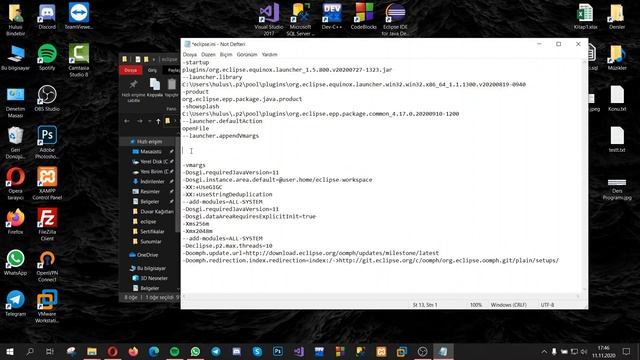Image resolution: width=640 pixels, height=360 pixels.
Task: Open the Dosya menu in Notepad
Action: (189, 54)
